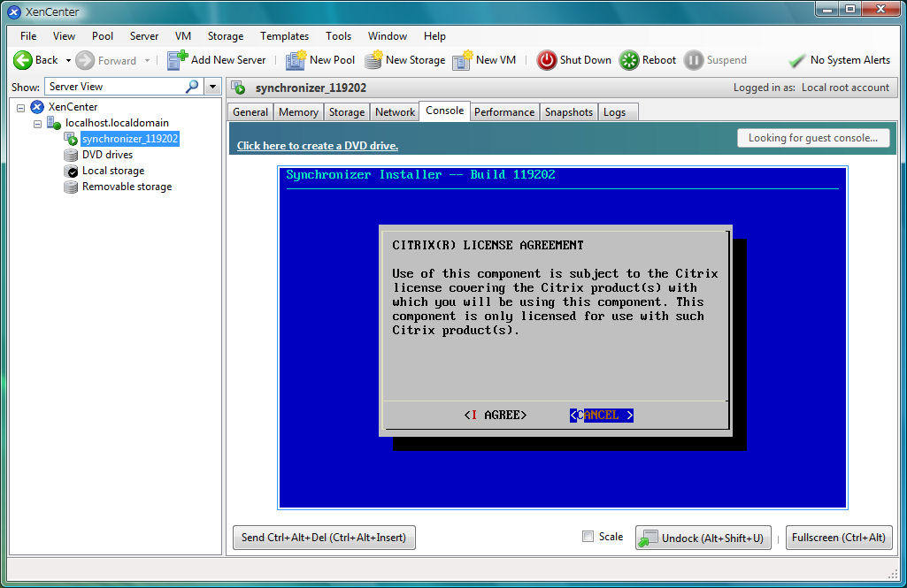Open the File menu

27,36
